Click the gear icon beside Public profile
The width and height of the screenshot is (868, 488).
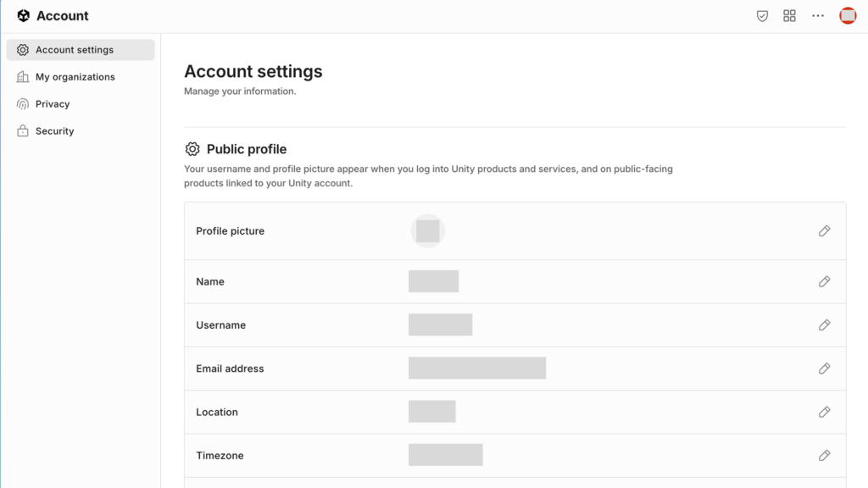(192, 149)
